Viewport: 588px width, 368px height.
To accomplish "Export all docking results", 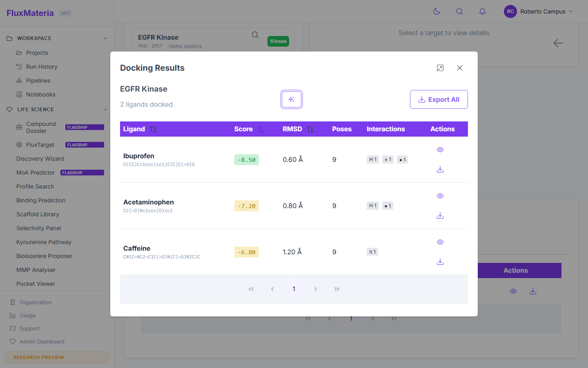I will [439, 99].
